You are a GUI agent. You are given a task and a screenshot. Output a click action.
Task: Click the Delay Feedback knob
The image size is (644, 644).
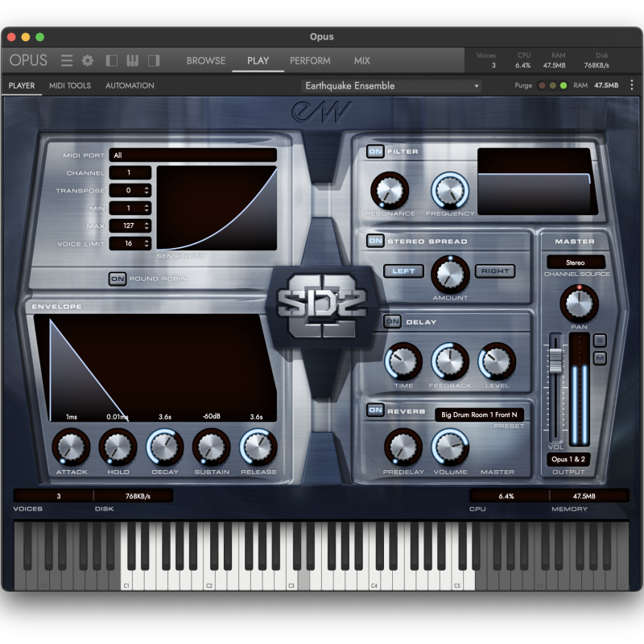[450, 361]
